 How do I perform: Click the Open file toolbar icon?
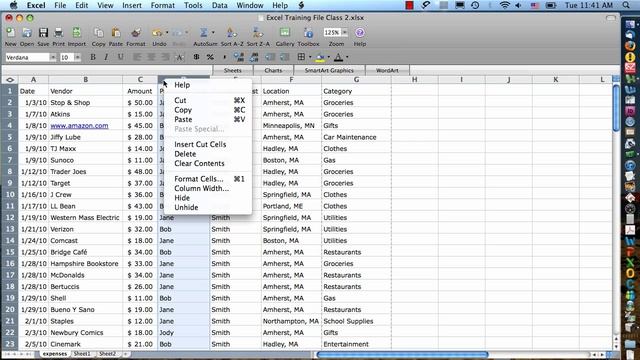point(27,33)
